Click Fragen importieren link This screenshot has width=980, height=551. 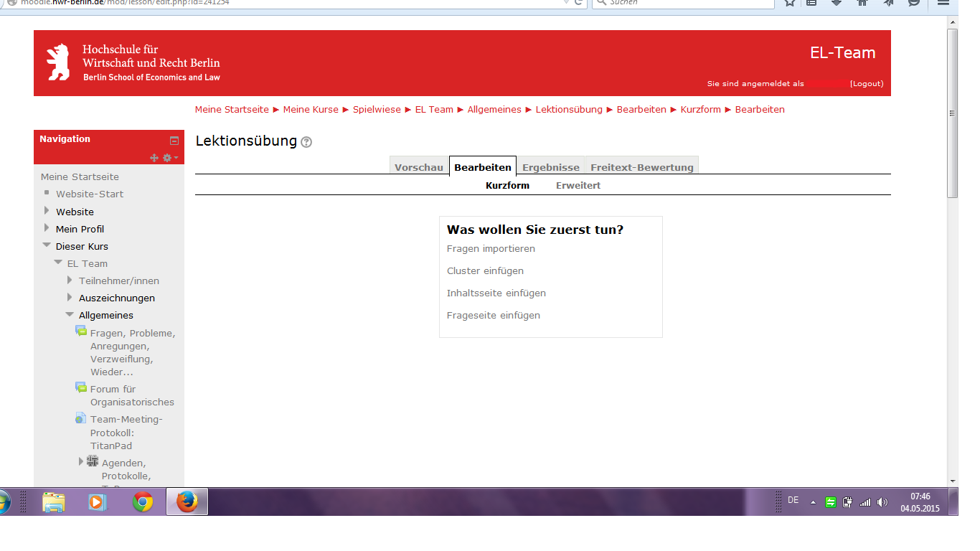(x=491, y=248)
